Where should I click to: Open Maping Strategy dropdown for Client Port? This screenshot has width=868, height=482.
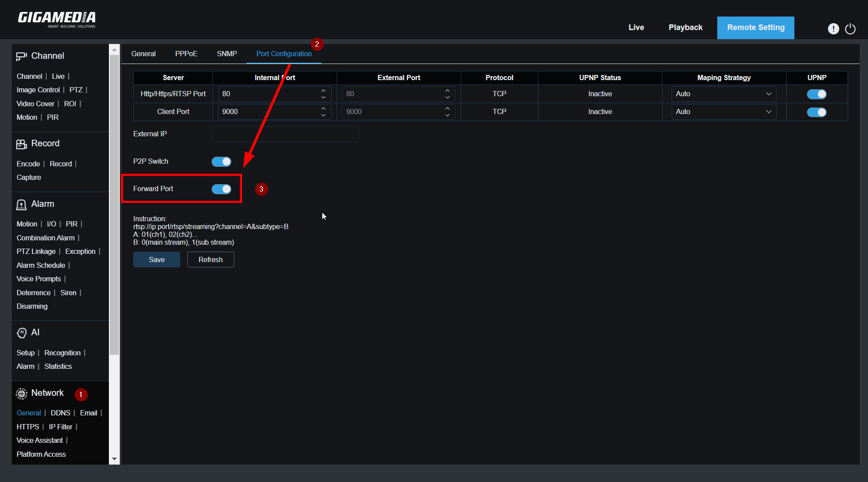[x=723, y=112]
